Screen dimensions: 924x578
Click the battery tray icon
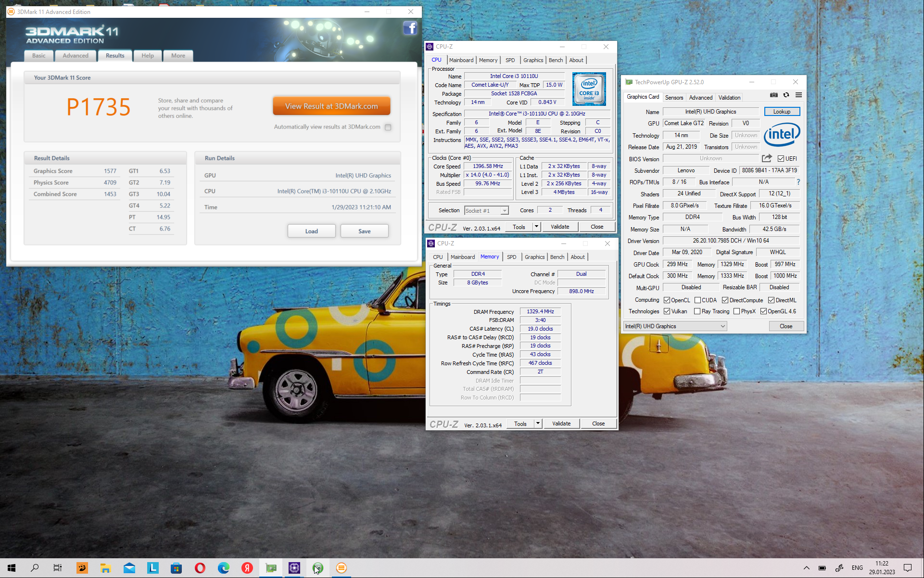[823, 568]
